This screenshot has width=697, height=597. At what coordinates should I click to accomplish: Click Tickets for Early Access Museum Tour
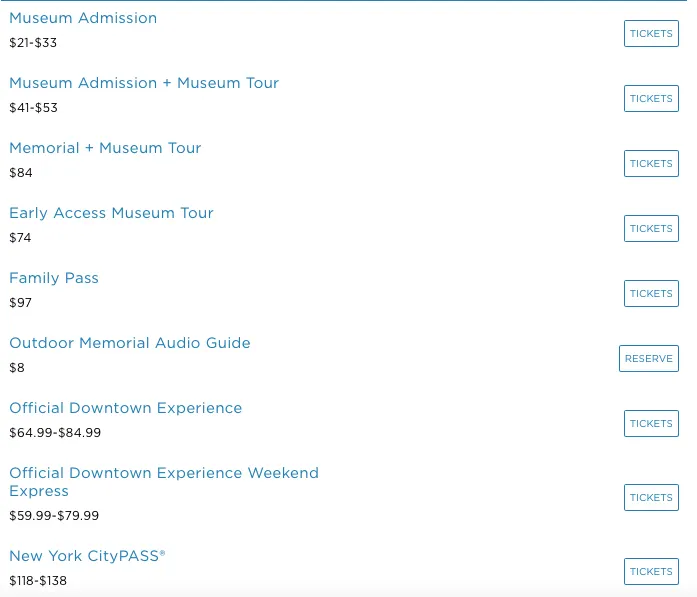(x=651, y=228)
